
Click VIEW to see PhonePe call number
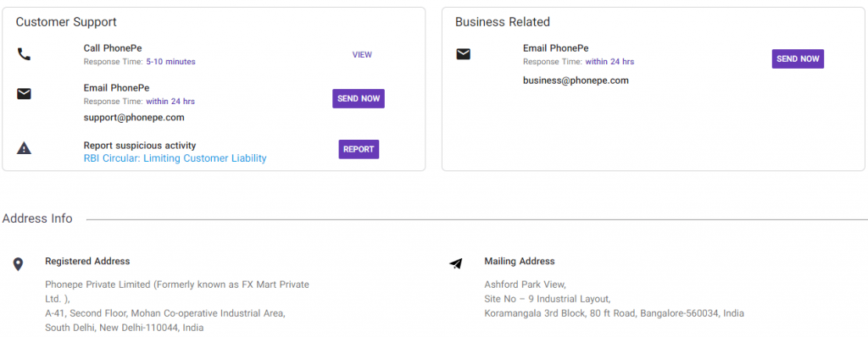tap(362, 55)
